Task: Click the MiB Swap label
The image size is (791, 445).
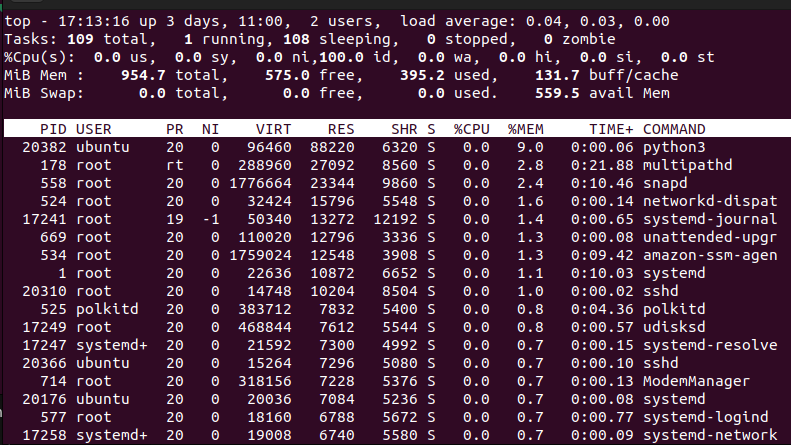Action: pyautogui.click(x=44, y=93)
